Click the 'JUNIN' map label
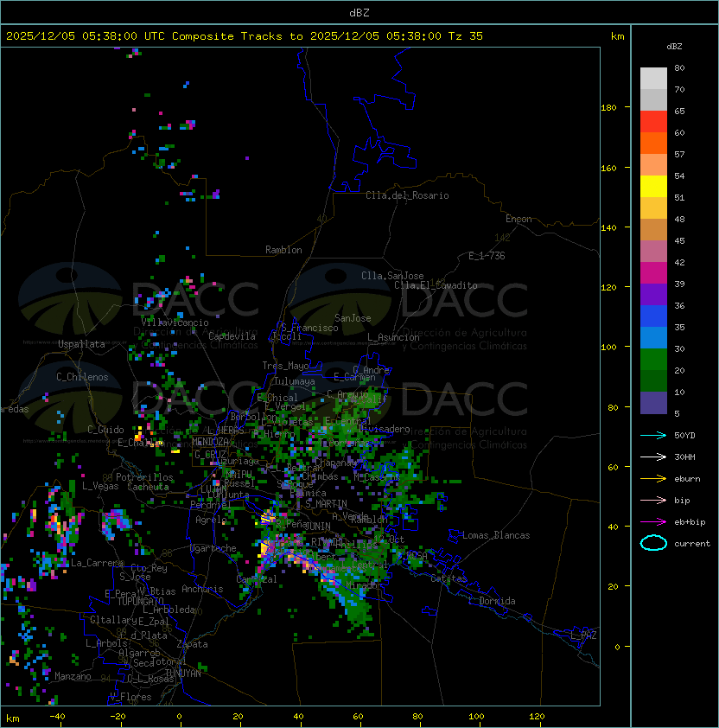This screenshot has height=728, width=719. pyautogui.click(x=317, y=527)
